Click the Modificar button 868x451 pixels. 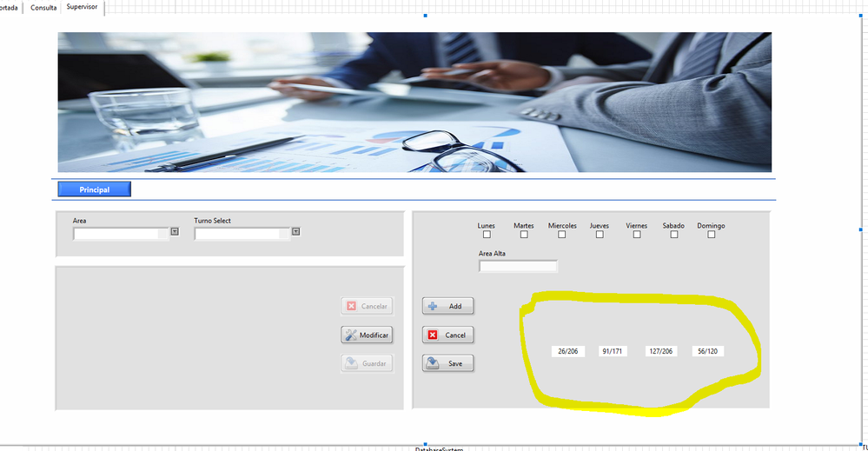point(367,335)
